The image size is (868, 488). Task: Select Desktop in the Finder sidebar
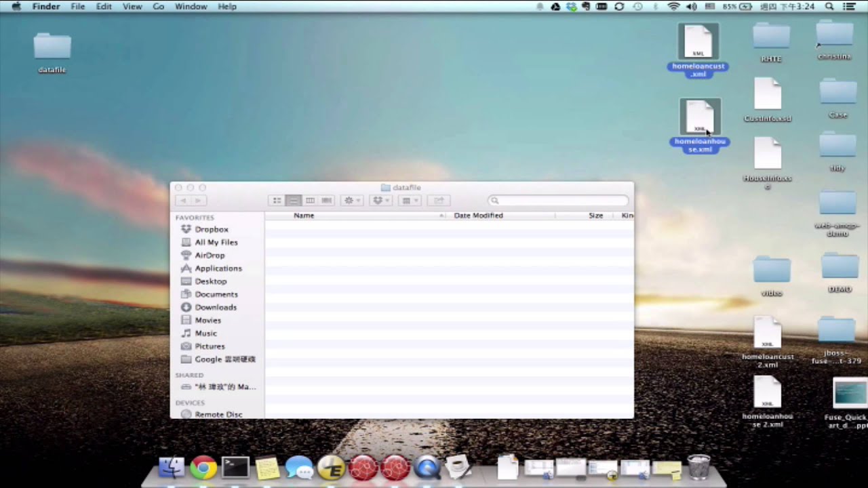(x=210, y=281)
